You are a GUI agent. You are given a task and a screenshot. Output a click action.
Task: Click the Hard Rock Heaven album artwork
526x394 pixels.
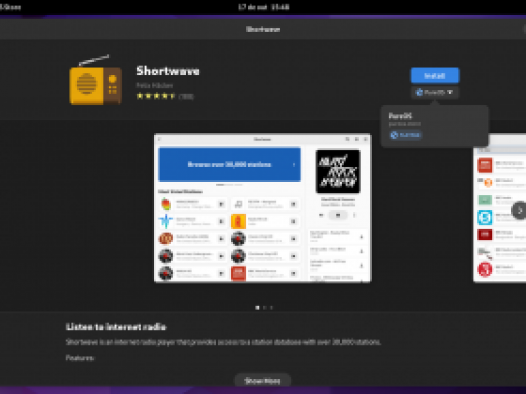(338, 171)
